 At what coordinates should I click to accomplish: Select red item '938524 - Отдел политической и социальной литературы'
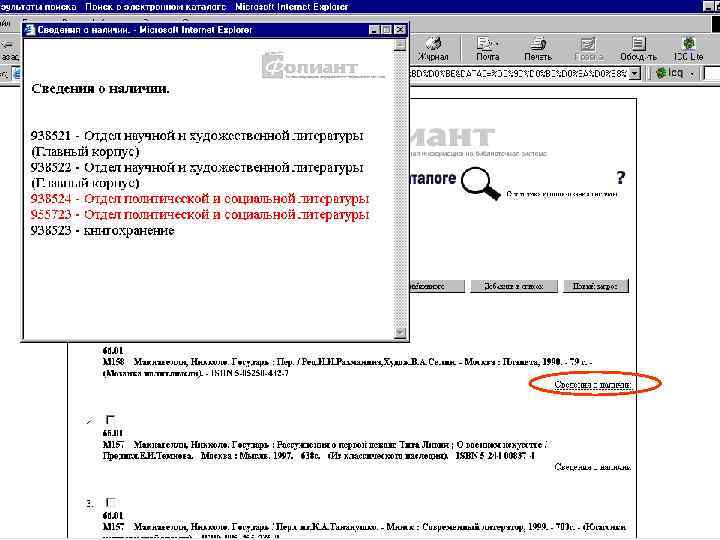click(x=200, y=199)
